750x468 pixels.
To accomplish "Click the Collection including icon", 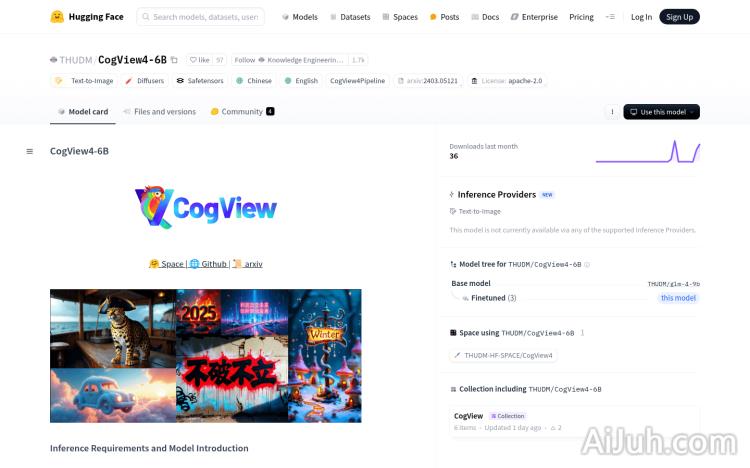I will (x=453, y=390).
